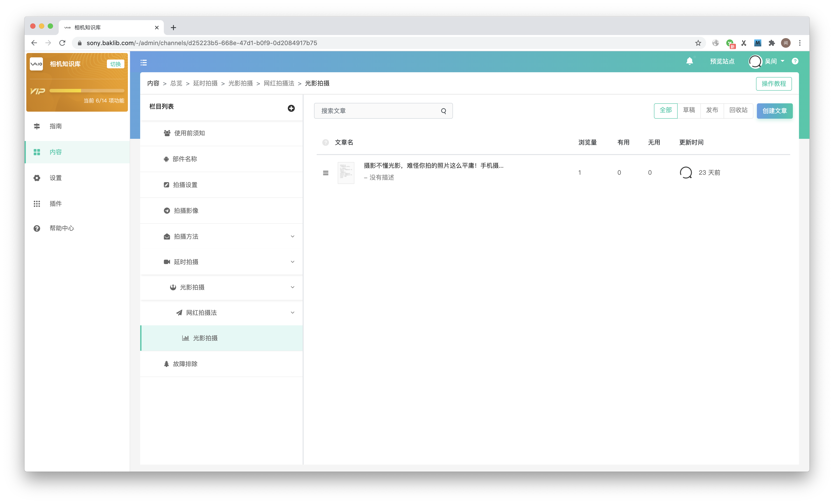Open 设置 in the left menu
Image resolution: width=834 pixels, height=504 pixels.
click(55, 178)
